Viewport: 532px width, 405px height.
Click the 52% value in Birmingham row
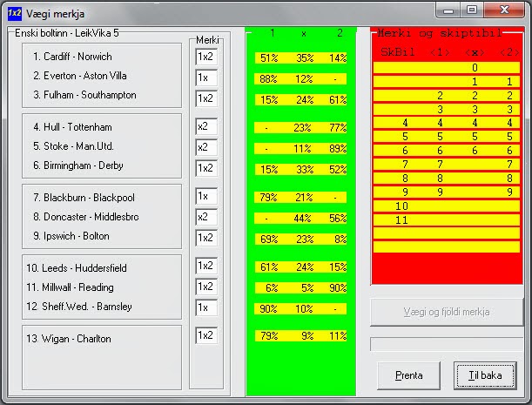pos(338,169)
